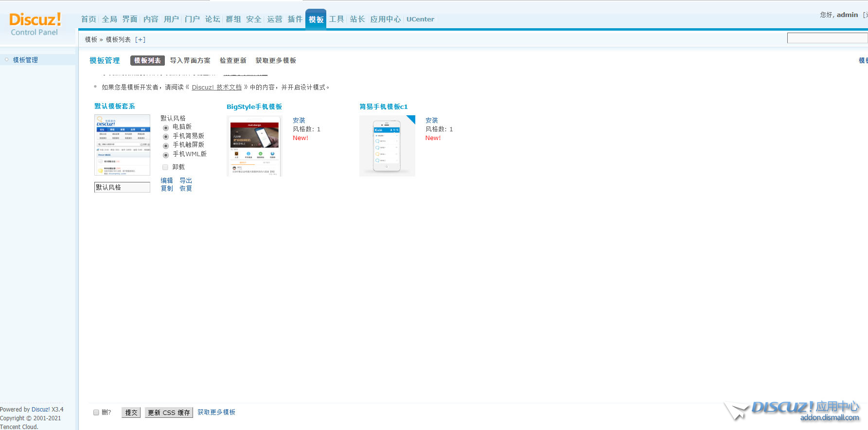Open the 站长 menu

(x=357, y=19)
